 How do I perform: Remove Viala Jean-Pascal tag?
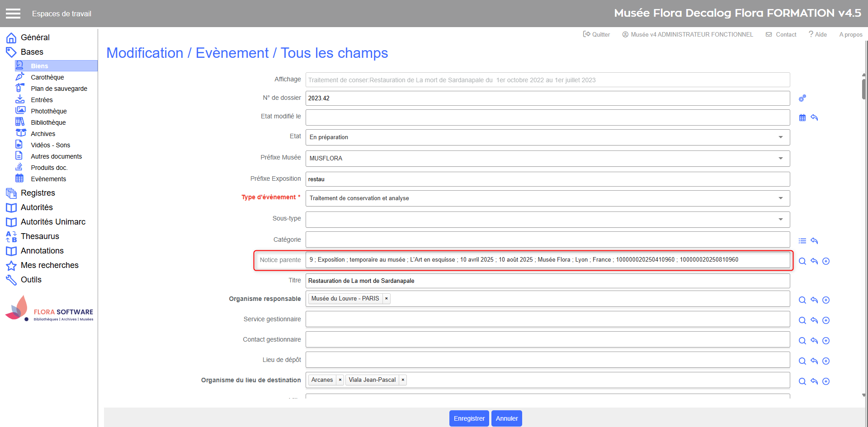tap(403, 380)
